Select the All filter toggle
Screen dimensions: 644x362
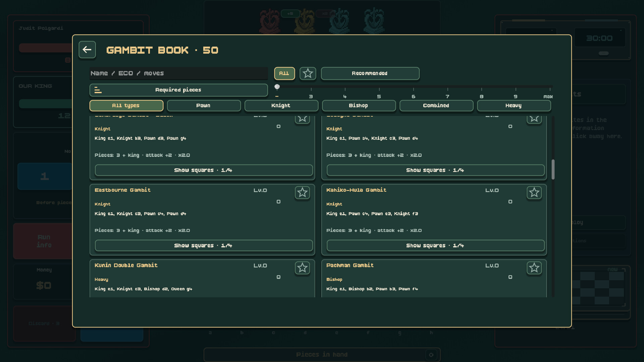pos(284,73)
